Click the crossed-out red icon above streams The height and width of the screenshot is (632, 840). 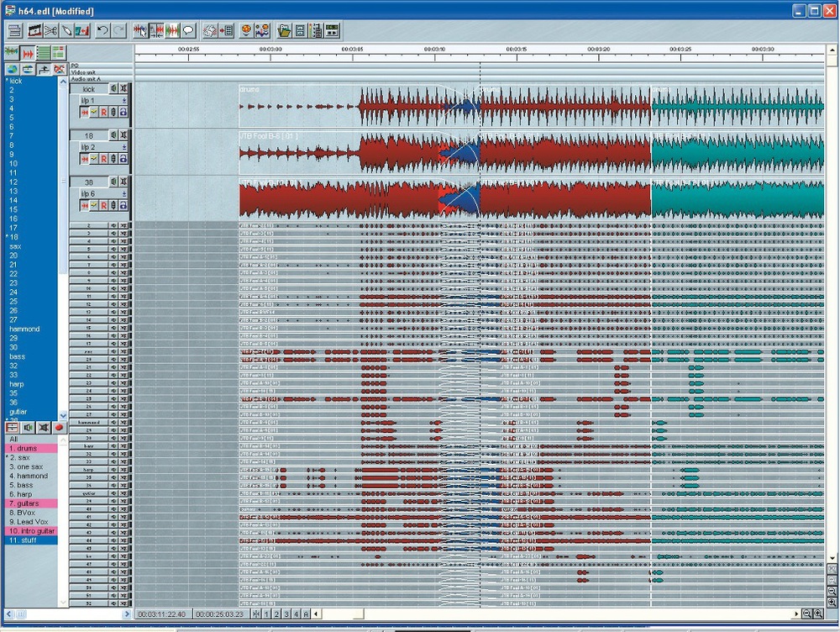60,69
